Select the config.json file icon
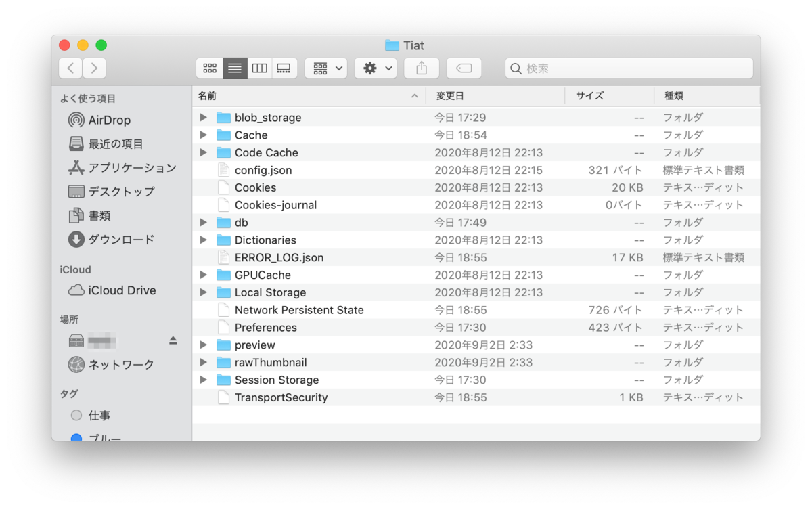This screenshot has width=812, height=509. click(x=223, y=171)
